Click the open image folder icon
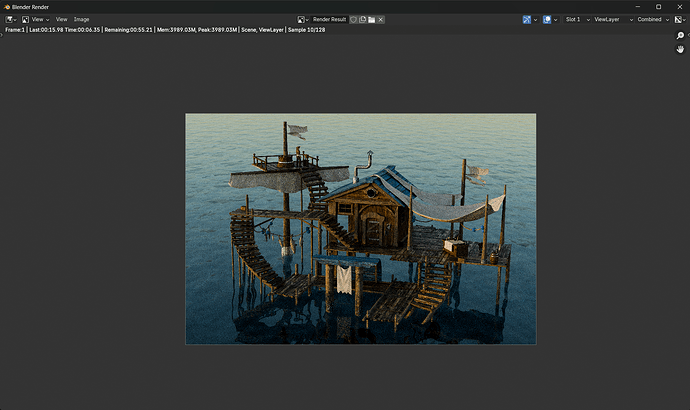Screen dimensions: 690x410 point(371,19)
